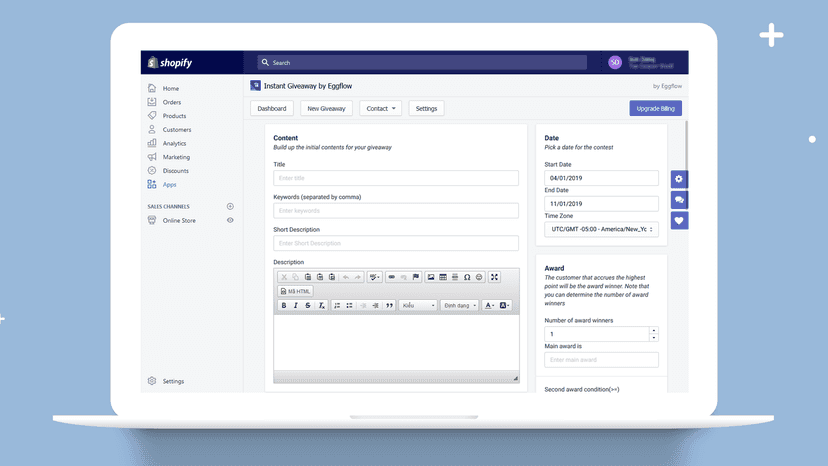Open Analytics in sidebar
This screenshot has height=466, width=828.
(x=174, y=143)
